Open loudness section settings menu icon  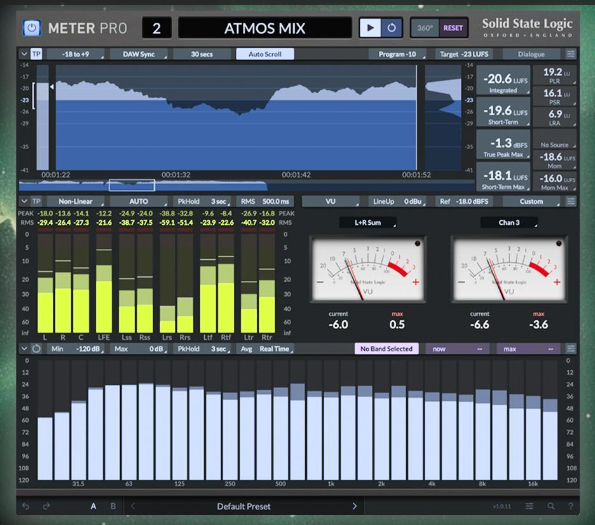(571, 54)
